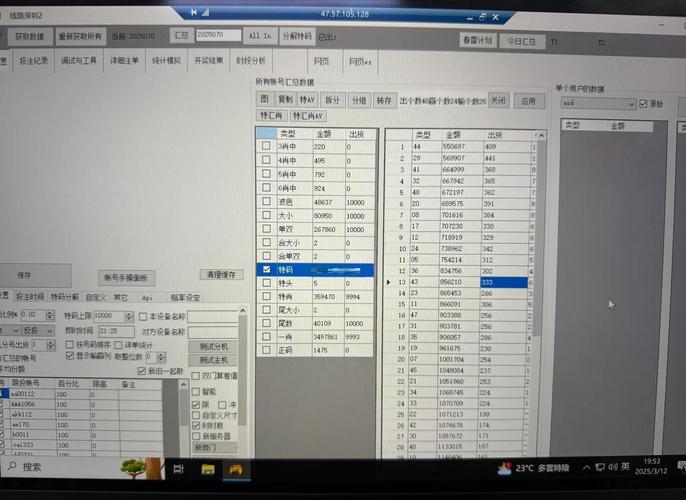Click the 即时时间 21:25 input field
The image size is (686, 500).
point(116,331)
